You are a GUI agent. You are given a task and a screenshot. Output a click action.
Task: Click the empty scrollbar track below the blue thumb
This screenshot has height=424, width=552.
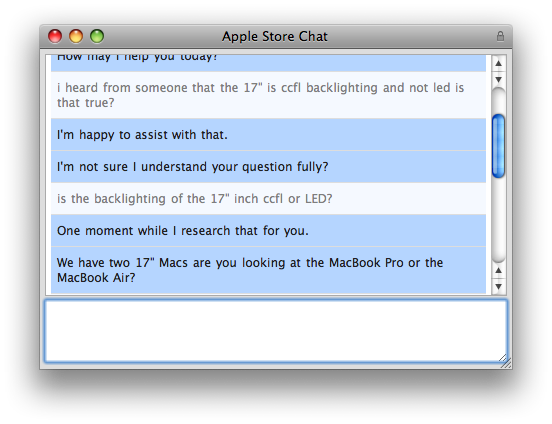[x=498, y=218]
